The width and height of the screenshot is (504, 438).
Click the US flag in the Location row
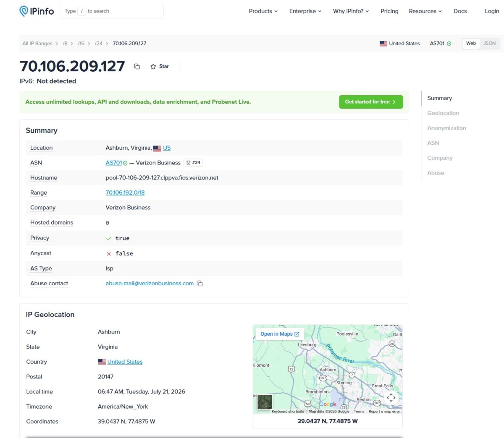coord(157,148)
